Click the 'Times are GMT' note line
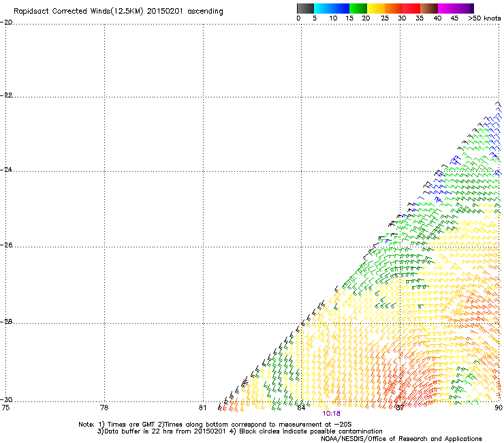 (x=215, y=425)
